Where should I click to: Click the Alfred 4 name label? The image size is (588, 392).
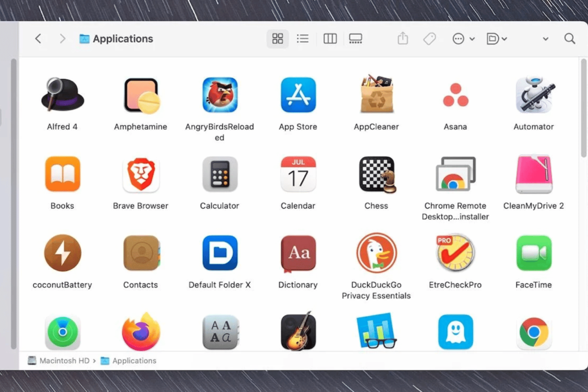[x=62, y=127]
